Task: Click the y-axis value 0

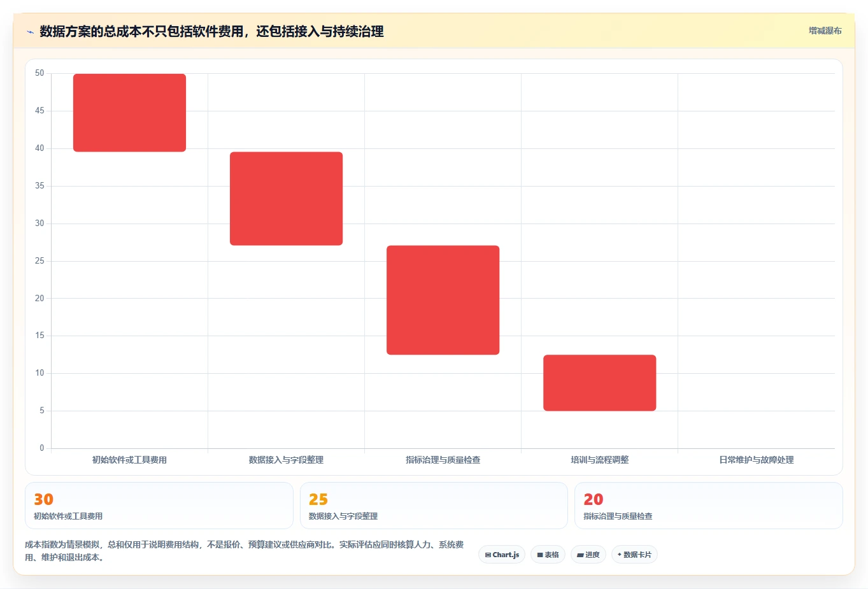Action: coord(42,448)
